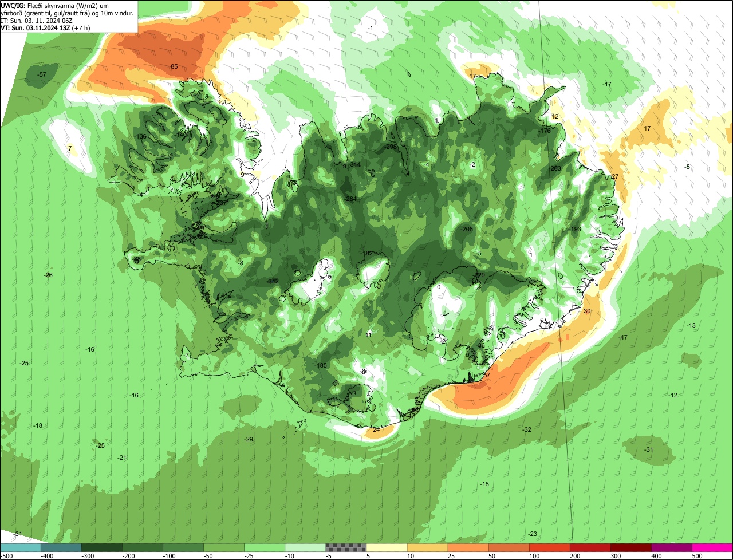This screenshot has height=560, width=733.
Task: Click the flux value '-342' on the map
Action: pos(273,281)
